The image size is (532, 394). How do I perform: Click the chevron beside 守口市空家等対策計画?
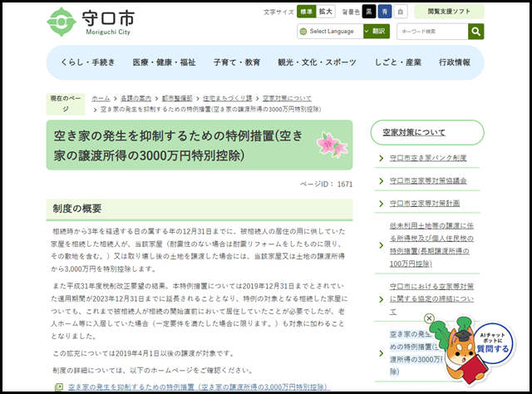click(382, 204)
